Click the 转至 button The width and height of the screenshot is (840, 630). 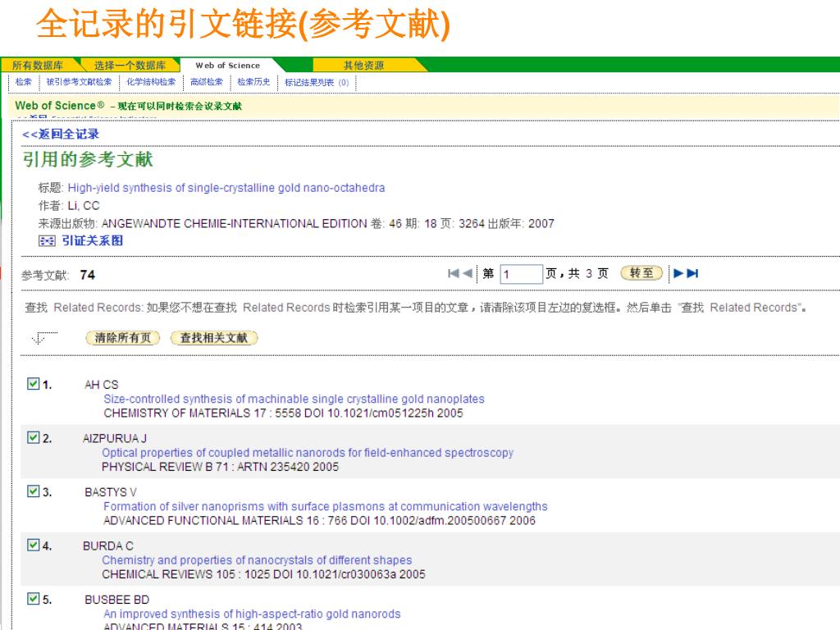pyautogui.click(x=641, y=273)
